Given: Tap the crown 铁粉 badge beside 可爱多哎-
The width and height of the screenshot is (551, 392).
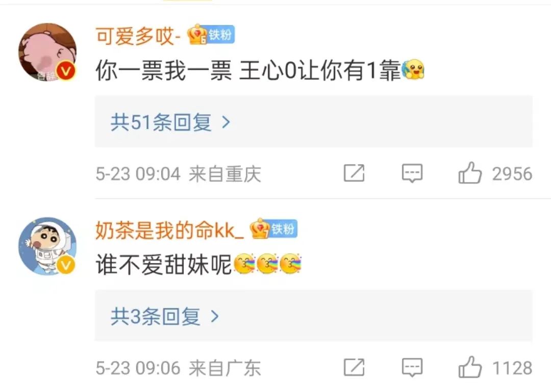Looking at the screenshot, I should coord(211,35).
